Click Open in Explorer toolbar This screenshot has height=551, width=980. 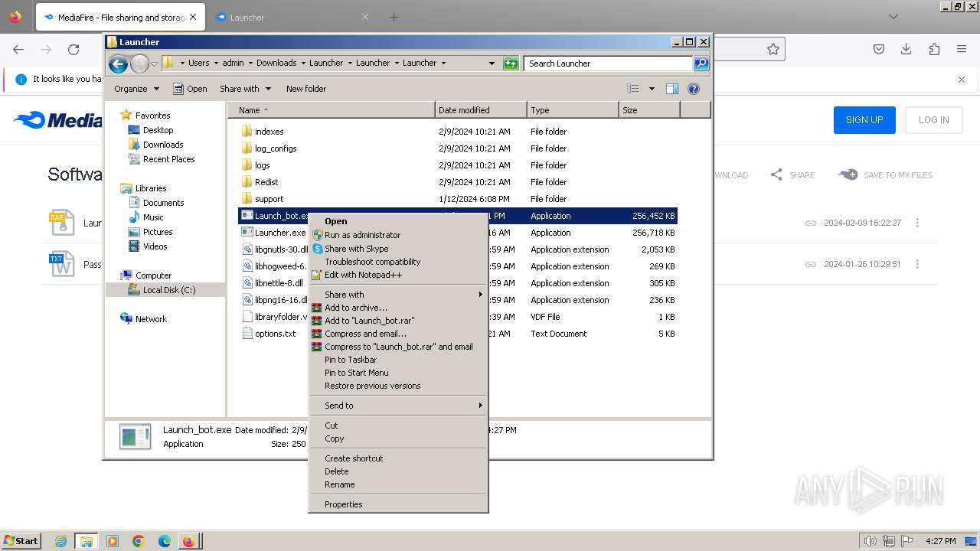pyautogui.click(x=190, y=89)
